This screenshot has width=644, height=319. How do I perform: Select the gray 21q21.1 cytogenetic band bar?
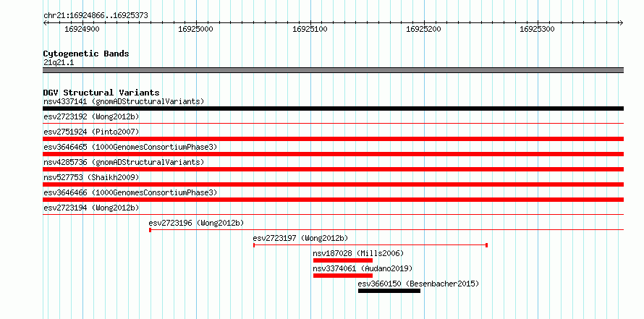pyautogui.click(x=333, y=70)
